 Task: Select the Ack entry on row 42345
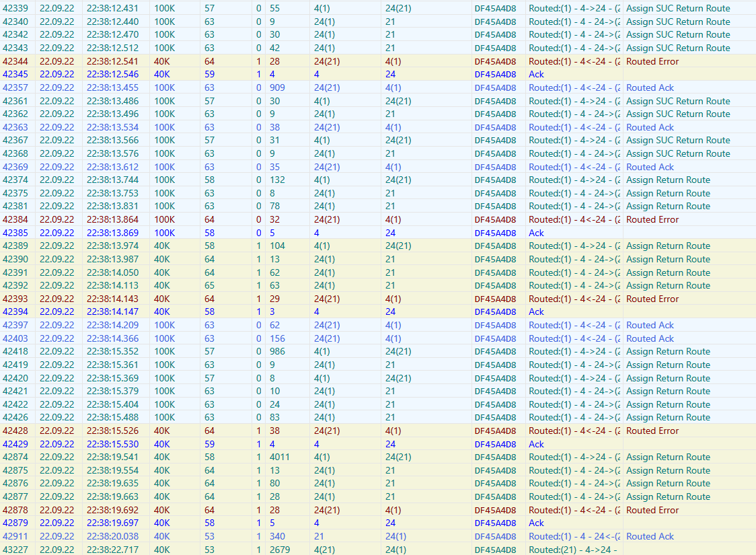[x=536, y=74]
